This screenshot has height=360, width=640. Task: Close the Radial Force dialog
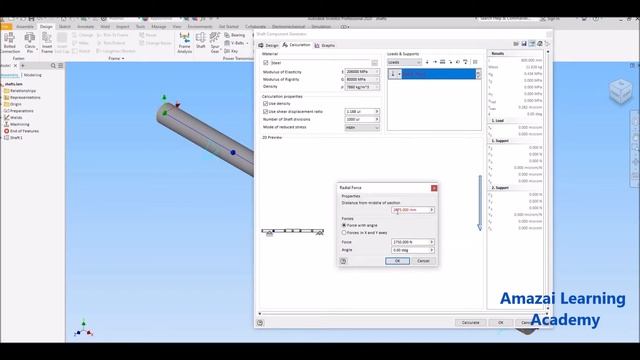(434, 188)
